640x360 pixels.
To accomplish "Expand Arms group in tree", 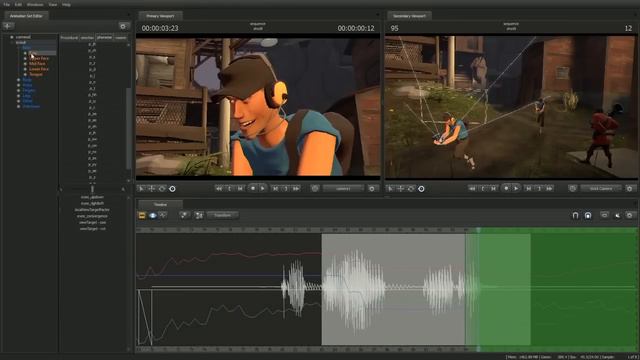I will [x=18, y=85].
